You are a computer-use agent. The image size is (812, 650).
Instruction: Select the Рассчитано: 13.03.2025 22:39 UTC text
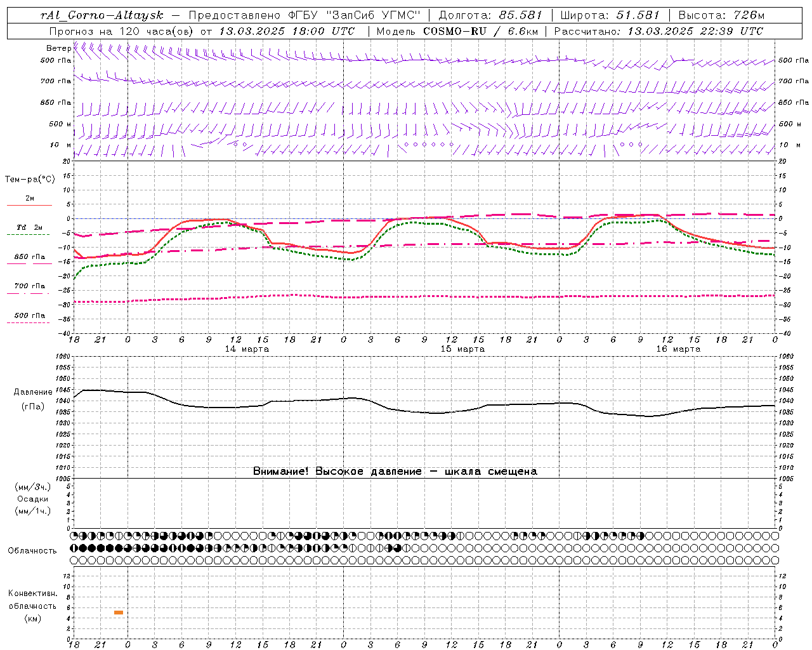658,31
